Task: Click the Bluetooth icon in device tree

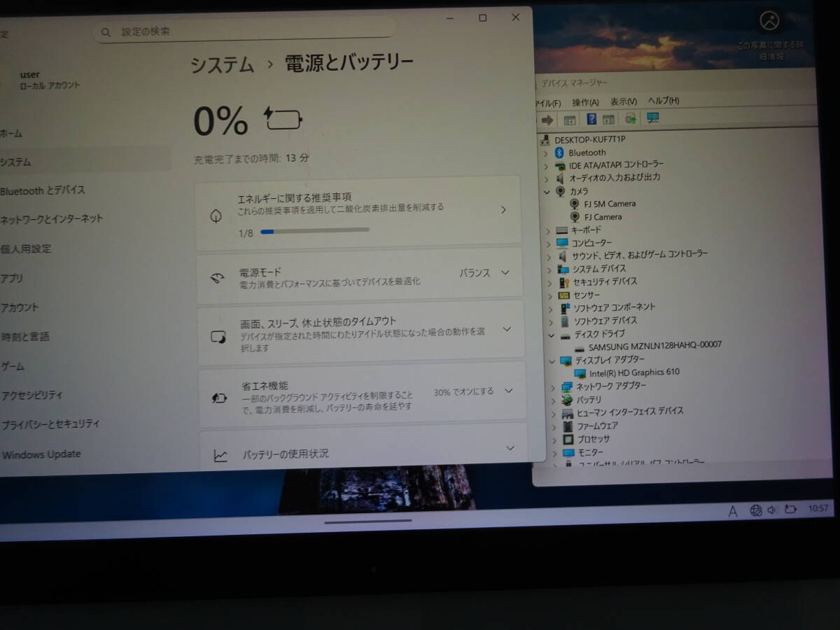Action: [x=559, y=153]
